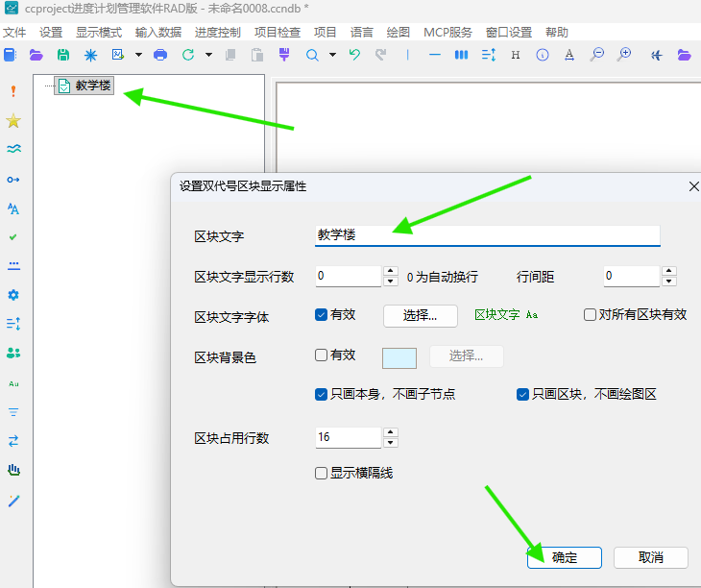Decrease 行间距 value with down arrow
701x588 pixels.
point(669,282)
